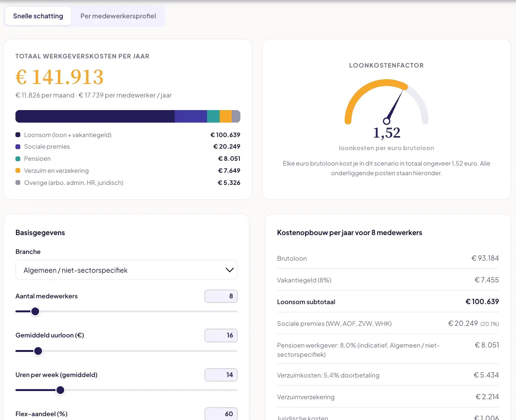
Task: Click the Aantal medewerkers number field
Action: [221, 296]
